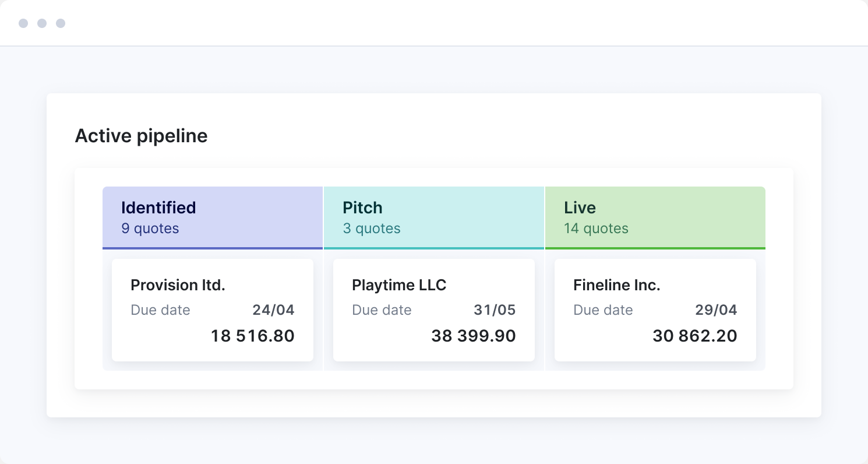868x464 pixels.
Task: Click the 29/04 due date value
Action: [x=716, y=310]
